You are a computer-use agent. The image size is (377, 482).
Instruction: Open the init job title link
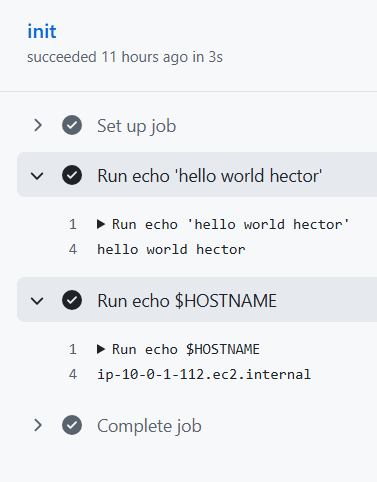pyautogui.click(x=42, y=32)
